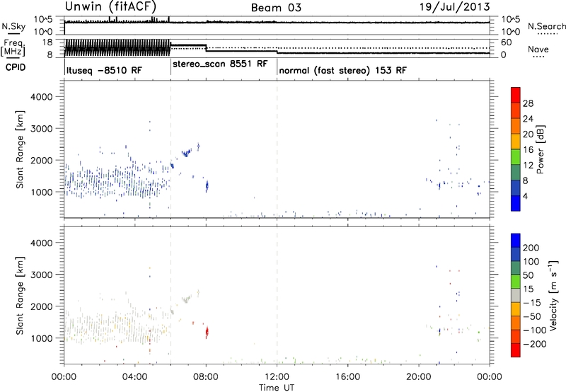Click the 'N.Sky' axis label
The height and width of the screenshot is (392, 566).
point(13,26)
